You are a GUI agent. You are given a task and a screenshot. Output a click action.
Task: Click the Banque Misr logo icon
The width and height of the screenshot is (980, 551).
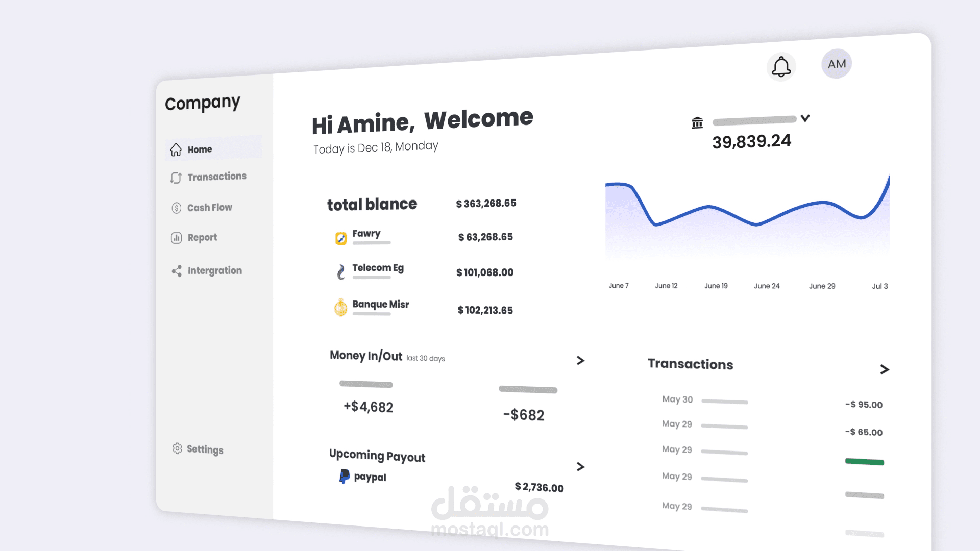(340, 308)
